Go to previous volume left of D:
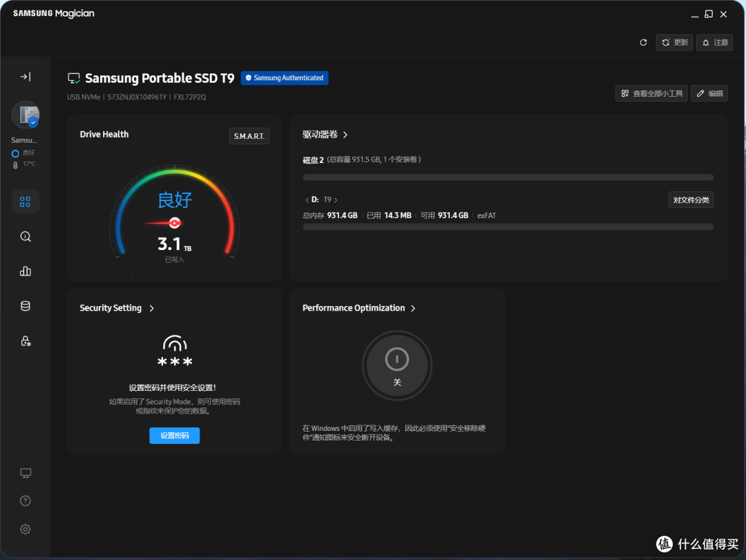The width and height of the screenshot is (746, 560). 307,200
